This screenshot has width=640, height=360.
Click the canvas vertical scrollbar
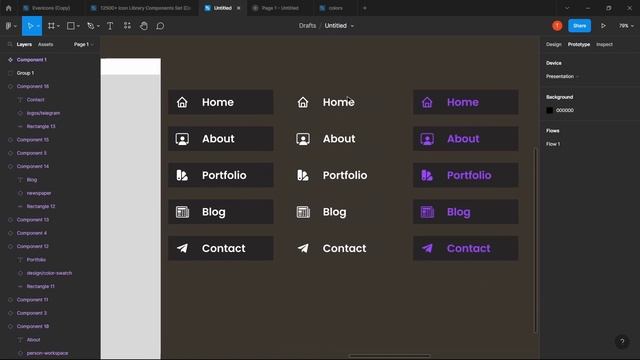click(535, 240)
